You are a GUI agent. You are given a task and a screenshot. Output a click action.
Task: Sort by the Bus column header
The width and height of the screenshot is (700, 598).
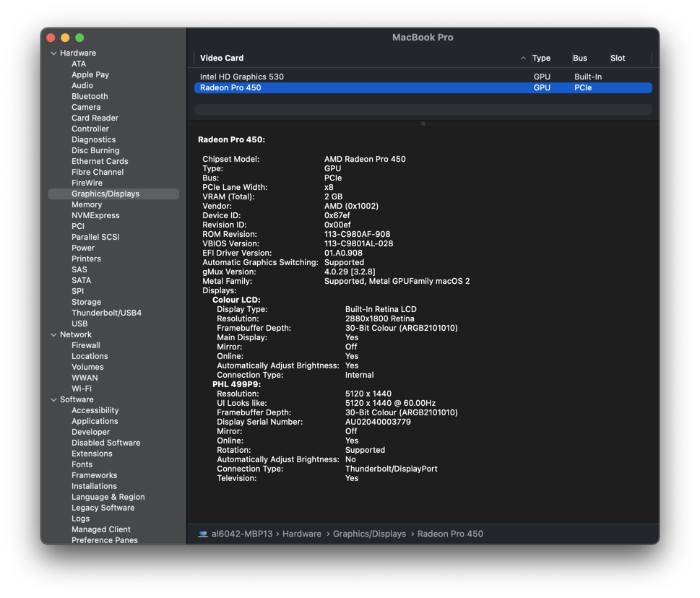[x=580, y=58]
